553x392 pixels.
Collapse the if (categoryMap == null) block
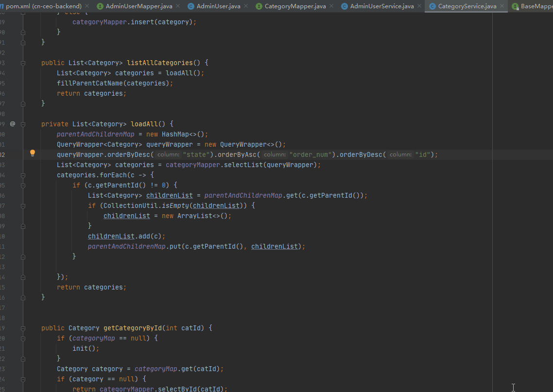click(23, 339)
